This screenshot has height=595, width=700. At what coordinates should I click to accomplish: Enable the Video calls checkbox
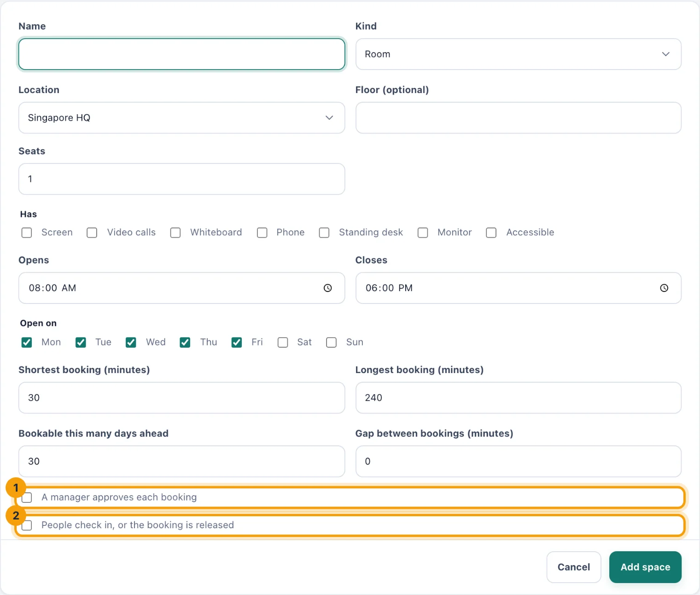92,233
